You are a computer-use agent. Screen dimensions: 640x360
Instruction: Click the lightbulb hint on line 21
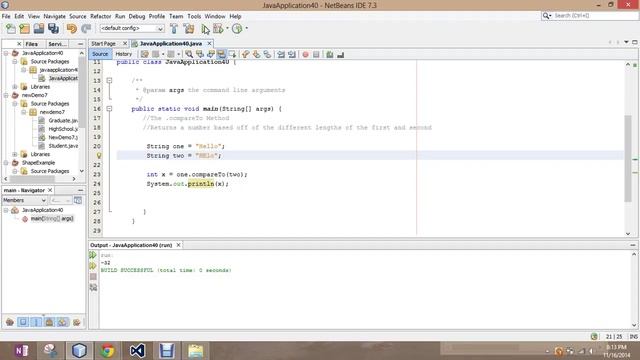click(99, 156)
